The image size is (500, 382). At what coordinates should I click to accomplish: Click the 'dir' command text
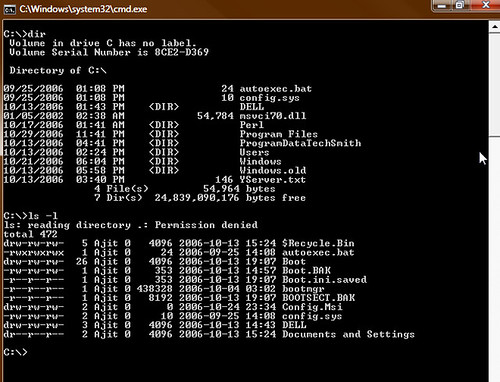pos(37,34)
